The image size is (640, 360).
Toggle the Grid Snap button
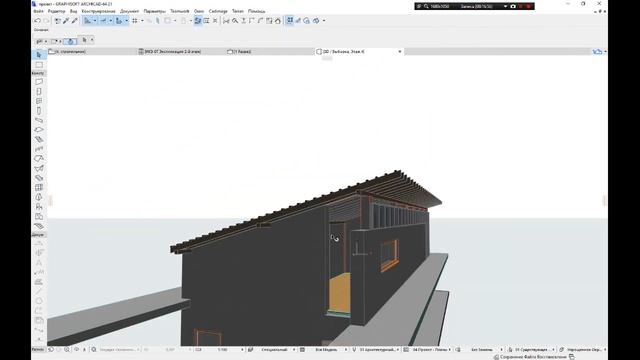click(135, 20)
